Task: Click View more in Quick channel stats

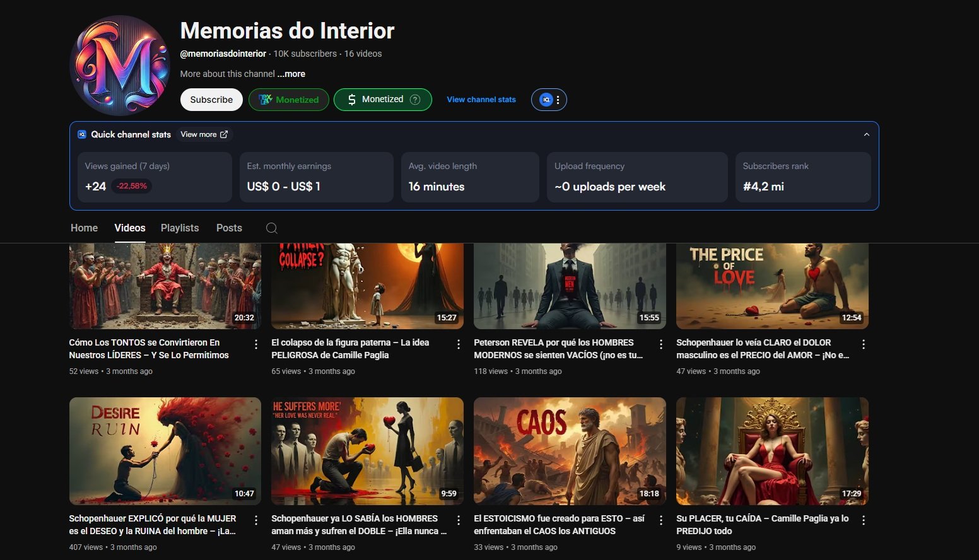Action: coord(204,134)
